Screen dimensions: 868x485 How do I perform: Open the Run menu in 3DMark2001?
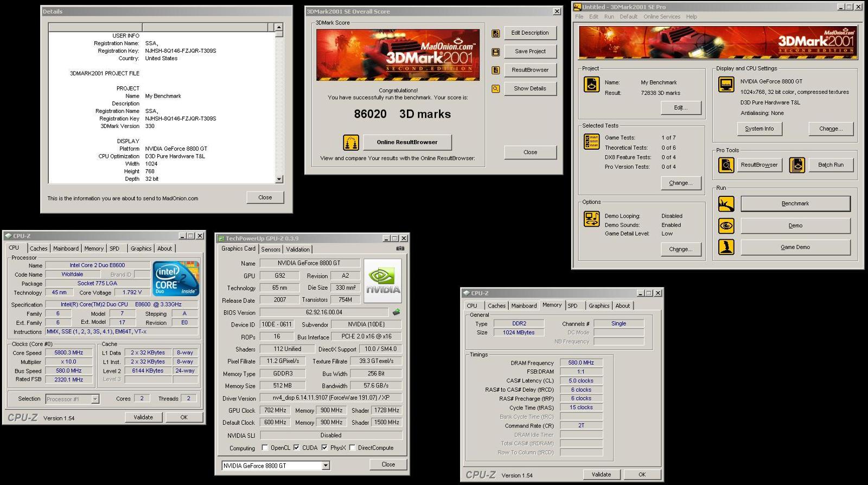(609, 17)
